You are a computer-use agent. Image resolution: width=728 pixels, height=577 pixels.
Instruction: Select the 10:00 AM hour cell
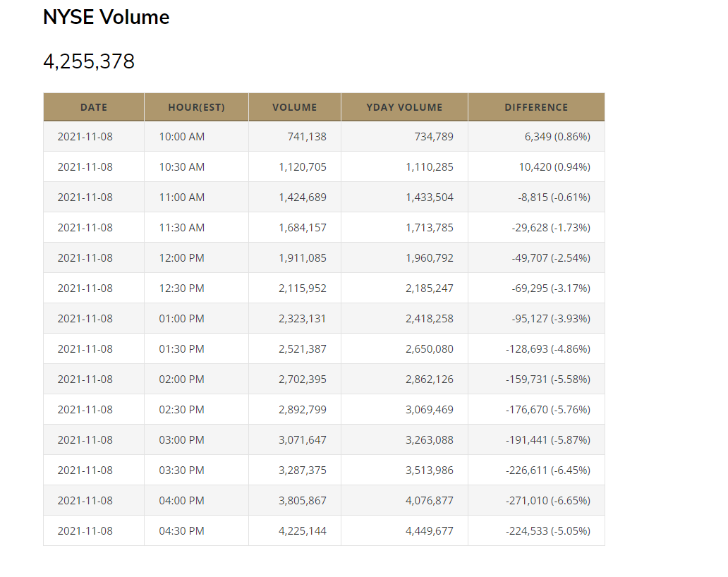click(182, 137)
